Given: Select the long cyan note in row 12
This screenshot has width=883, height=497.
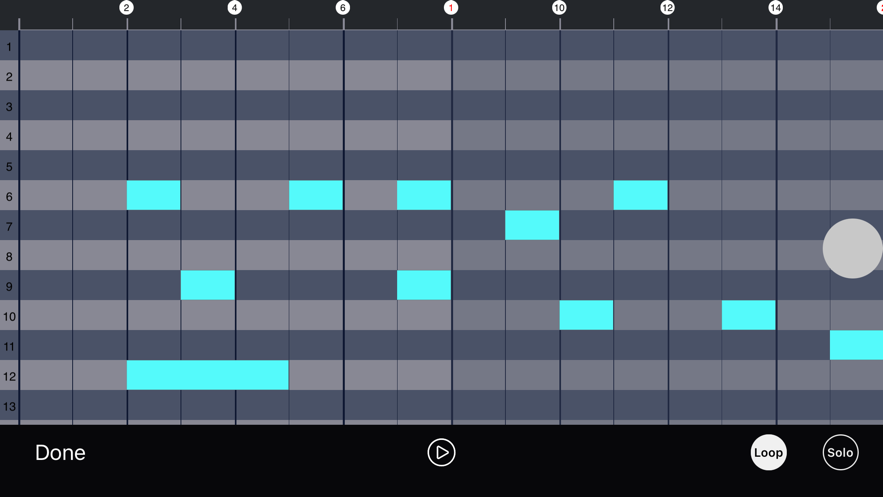Looking at the screenshot, I should click(x=207, y=375).
